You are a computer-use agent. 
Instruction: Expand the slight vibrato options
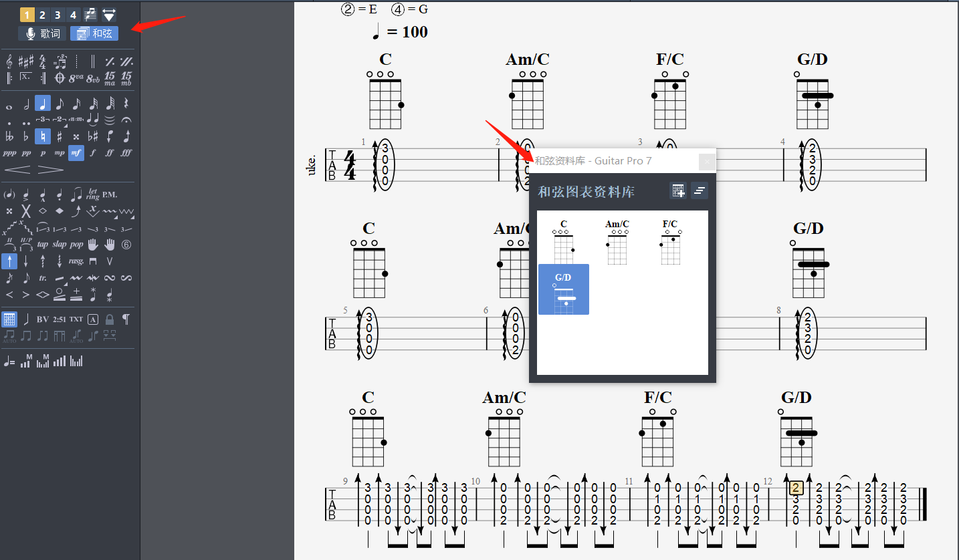(x=110, y=211)
